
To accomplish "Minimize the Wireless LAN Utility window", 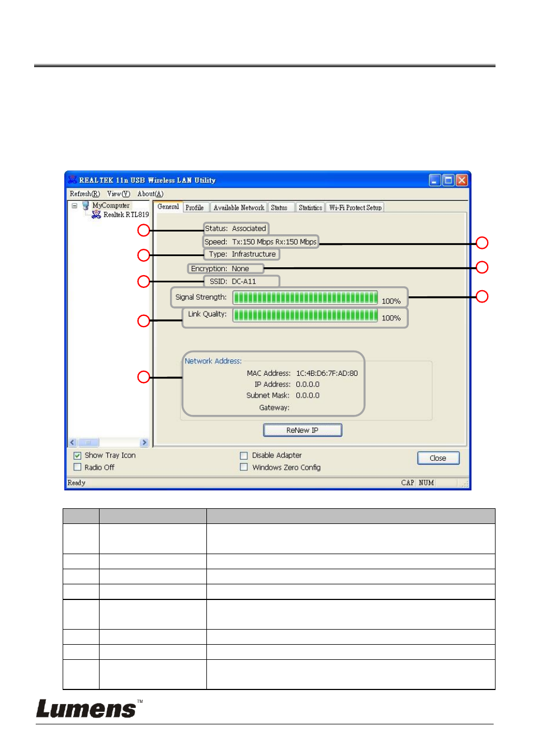I will tap(435, 180).
